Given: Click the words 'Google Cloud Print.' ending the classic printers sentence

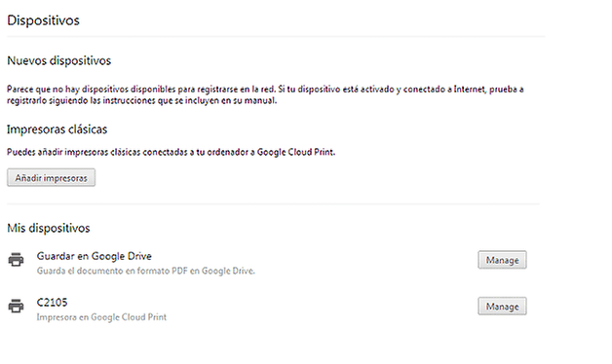Looking at the screenshot, I should (x=296, y=152).
